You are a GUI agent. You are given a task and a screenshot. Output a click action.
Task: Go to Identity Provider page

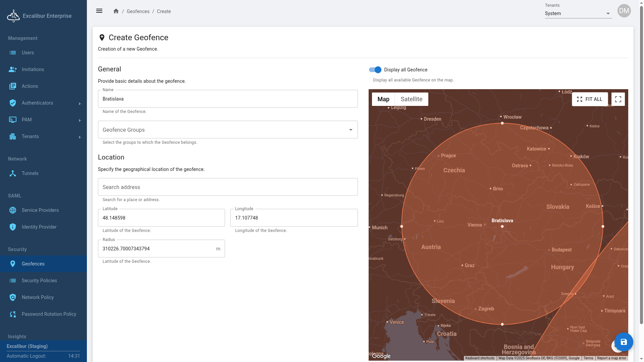click(x=39, y=227)
